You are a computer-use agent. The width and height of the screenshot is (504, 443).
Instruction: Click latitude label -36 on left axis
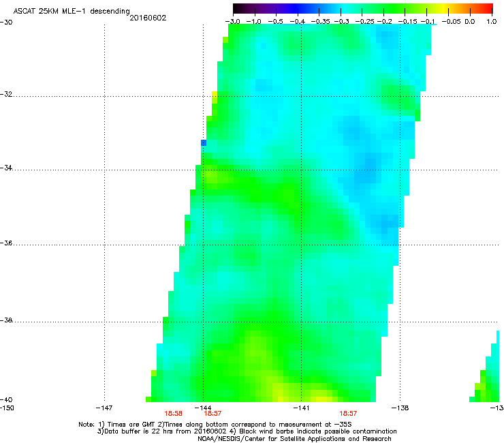point(6,243)
